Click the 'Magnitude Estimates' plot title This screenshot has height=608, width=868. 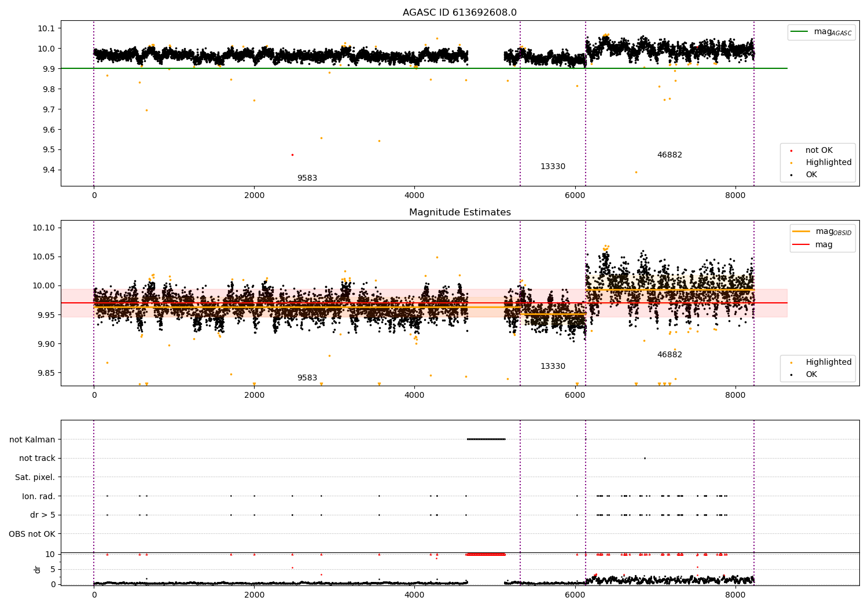tap(459, 213)
